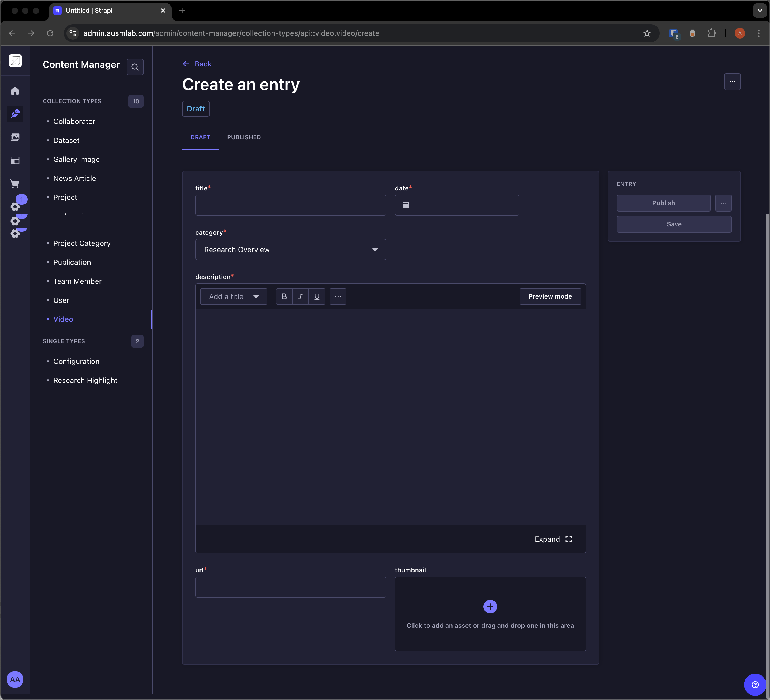Open the Marketplace cart icon
This screenshot has height=700, width=770.
(15, 184)
